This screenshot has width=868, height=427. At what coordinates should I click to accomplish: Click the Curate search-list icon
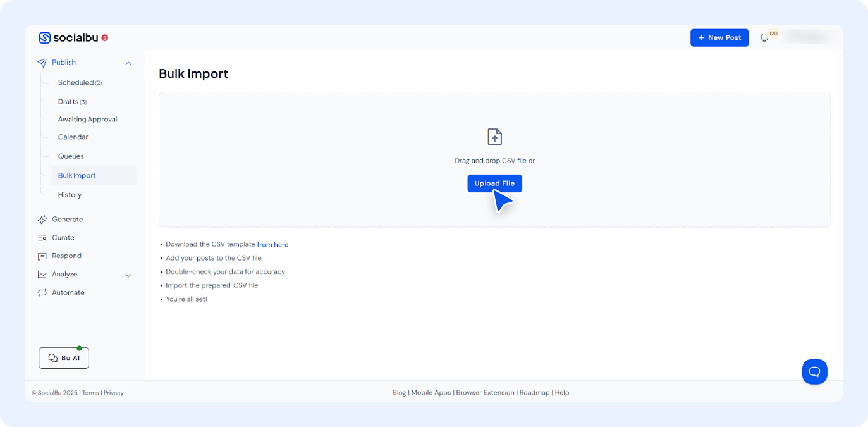tap(42, 238)
